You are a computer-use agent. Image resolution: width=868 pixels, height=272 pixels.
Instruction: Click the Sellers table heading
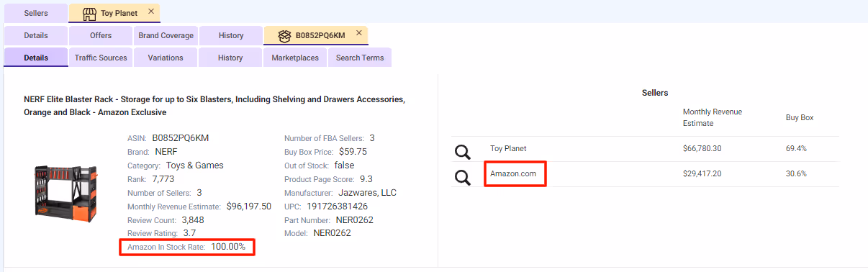coord(655,93)
